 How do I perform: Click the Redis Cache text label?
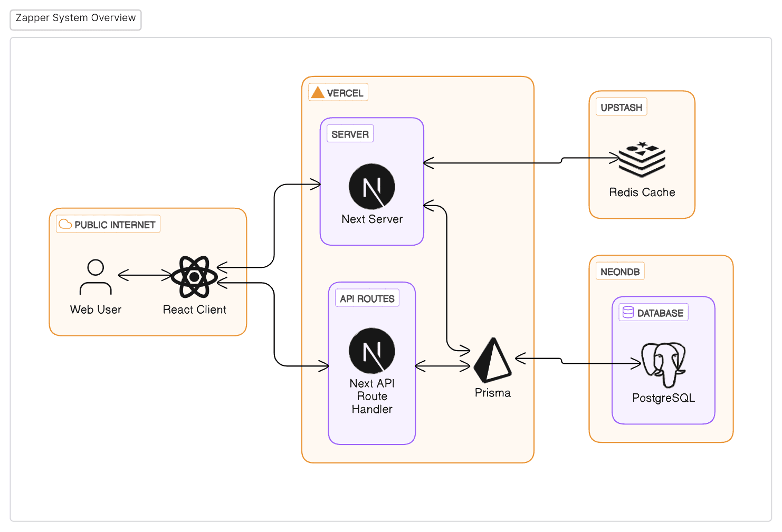click(642, 192)
